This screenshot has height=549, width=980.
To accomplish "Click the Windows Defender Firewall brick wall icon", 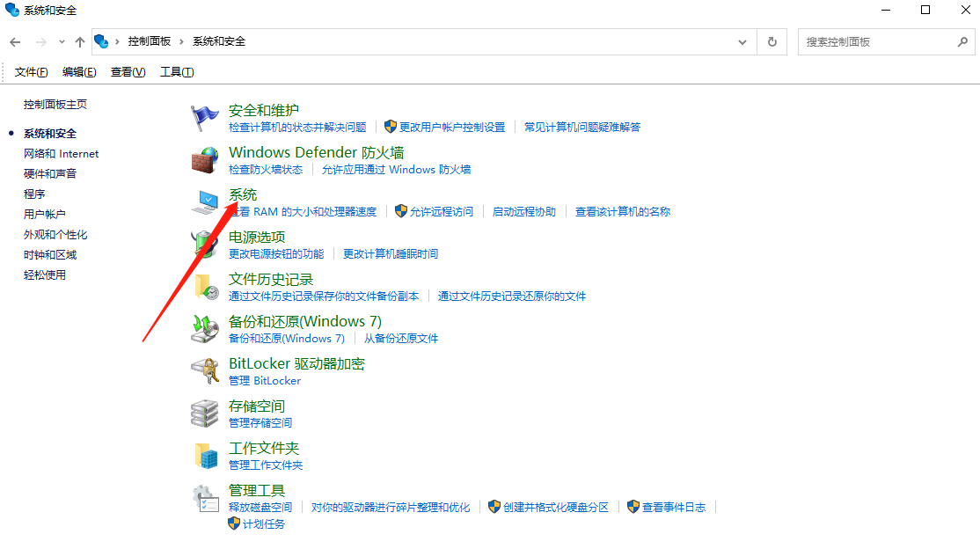I will pyautogui.click(x=204, y=160).
